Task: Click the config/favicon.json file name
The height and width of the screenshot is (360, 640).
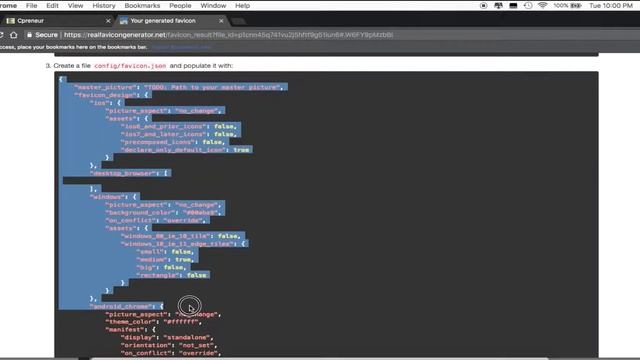Action: [130, 66]
